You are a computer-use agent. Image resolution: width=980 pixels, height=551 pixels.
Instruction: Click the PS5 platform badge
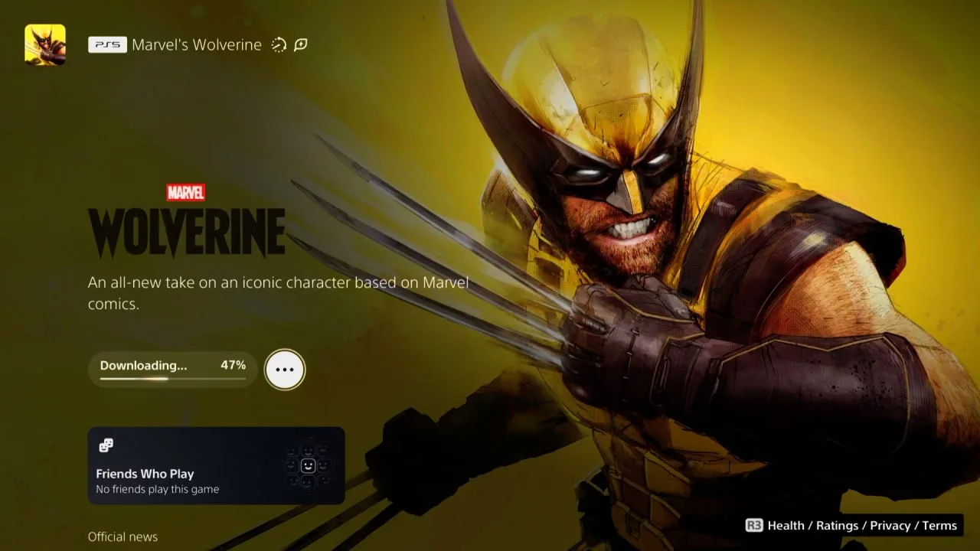click(x=107, y=44)
